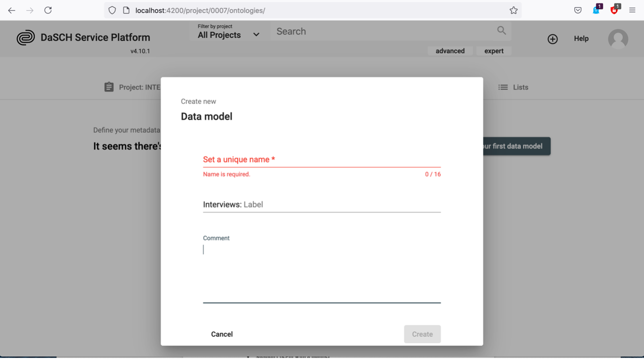Click the Lists icon

503,87
